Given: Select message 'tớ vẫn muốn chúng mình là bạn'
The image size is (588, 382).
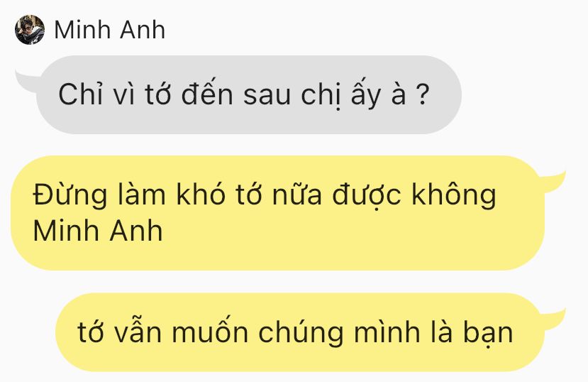Looking at the screenshot, I should pos(300,332).
